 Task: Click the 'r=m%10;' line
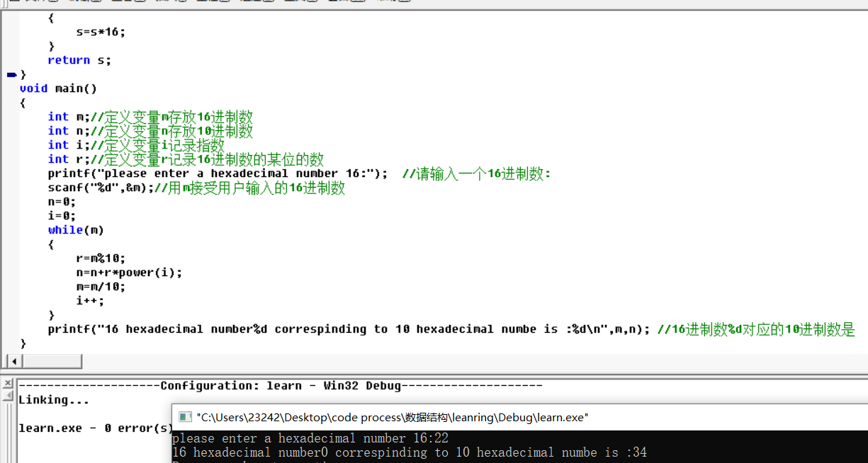[x=101, y=258]
